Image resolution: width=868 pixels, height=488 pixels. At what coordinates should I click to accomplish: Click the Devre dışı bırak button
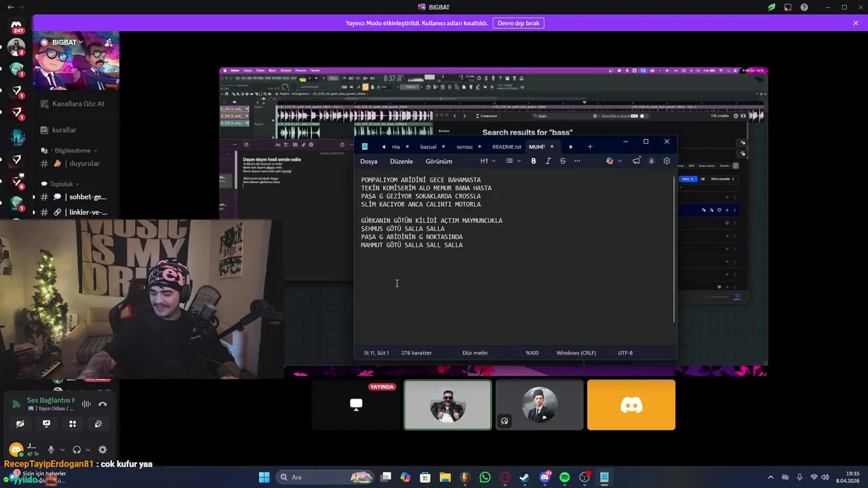pyautogui.click(x=518, y=23)
